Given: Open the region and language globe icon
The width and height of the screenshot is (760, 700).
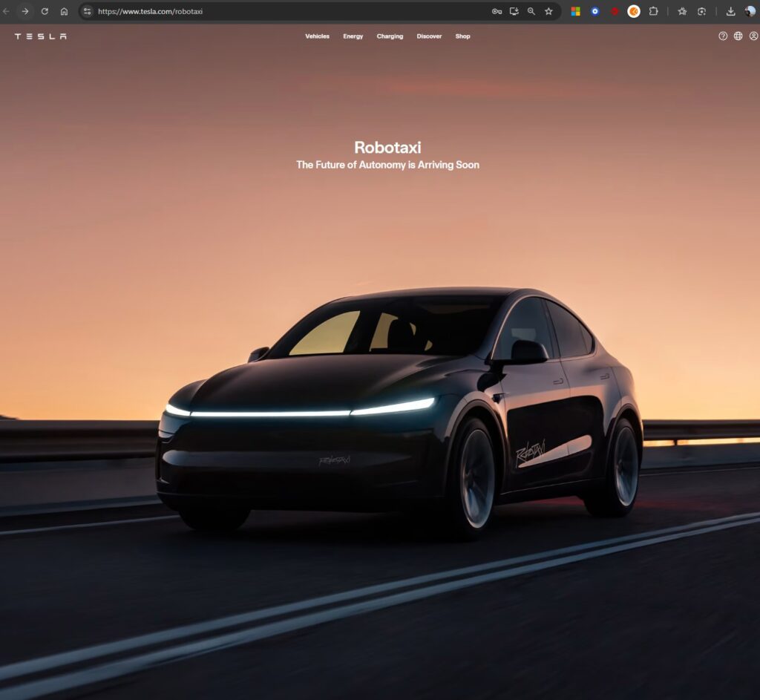Looking at the screenshot, I should [738, 36].
